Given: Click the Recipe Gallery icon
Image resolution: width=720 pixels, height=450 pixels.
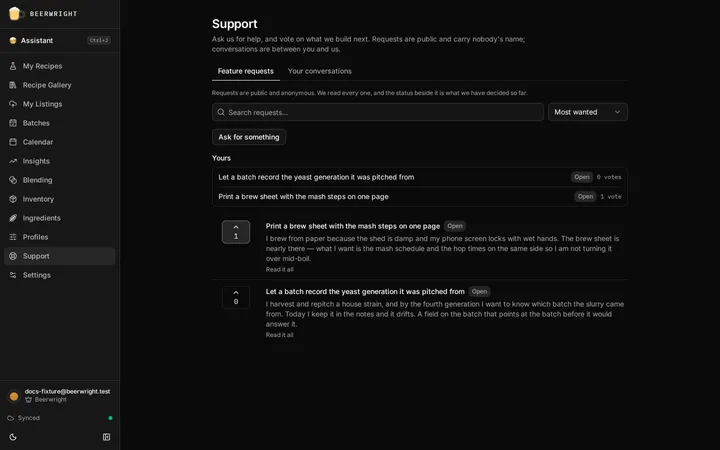Looking at the screenshot, I should point(13,85).
